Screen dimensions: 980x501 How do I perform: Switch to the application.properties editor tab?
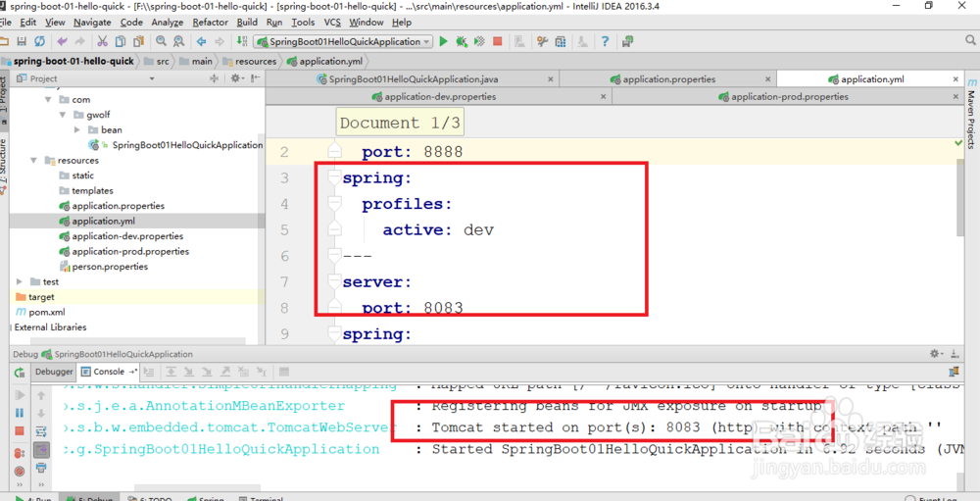pyautogui.click(x=668, y=79)
